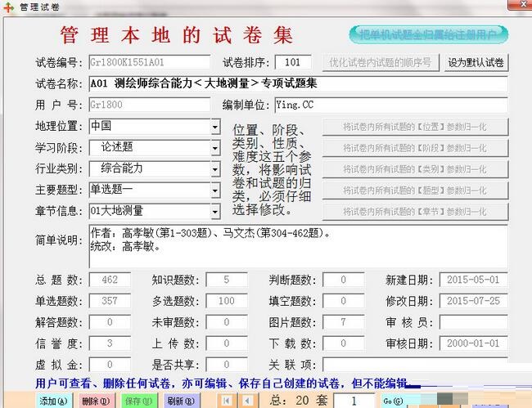
Task: Click the 解答题数 field
Action: [x=110, y=322]
